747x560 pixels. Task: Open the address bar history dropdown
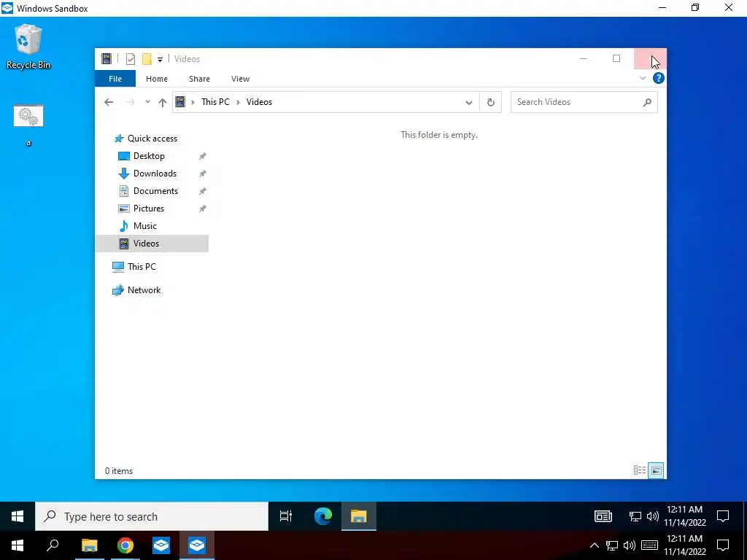click(x=469, y=102)
